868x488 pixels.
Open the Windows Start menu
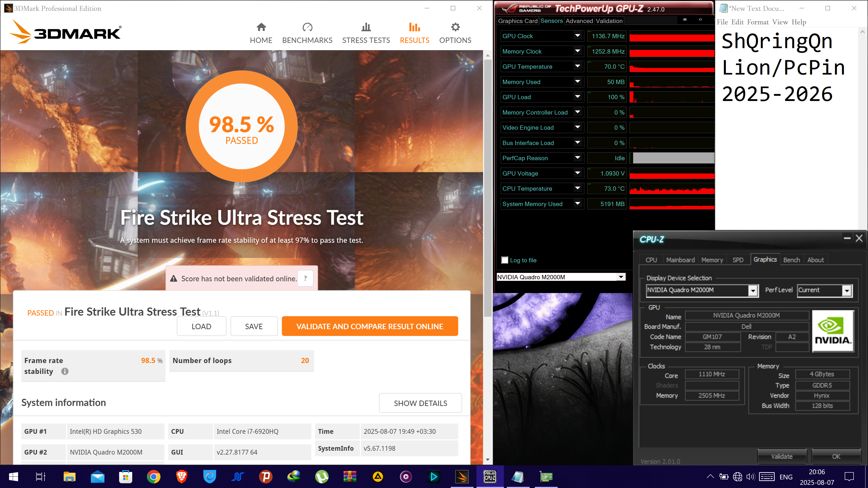pyautogui.click(x=14, y=476)
